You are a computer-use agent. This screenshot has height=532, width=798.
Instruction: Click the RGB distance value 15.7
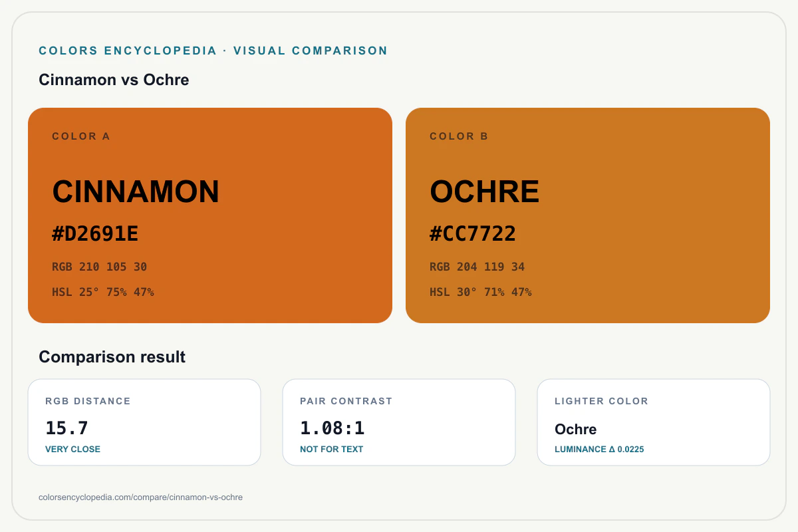pyautogui.click(x=66, y=428)
